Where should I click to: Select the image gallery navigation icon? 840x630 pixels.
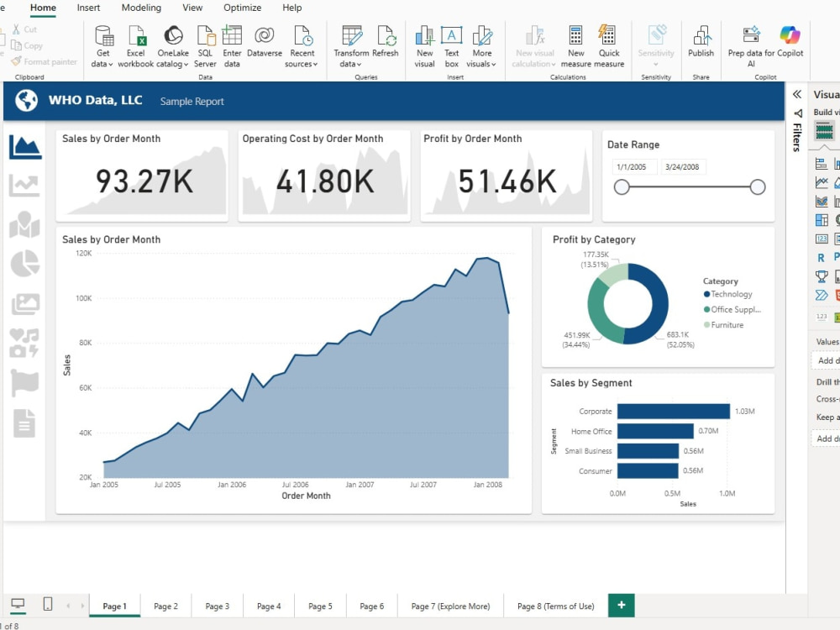pyautogui.click(x=25, y=304)
